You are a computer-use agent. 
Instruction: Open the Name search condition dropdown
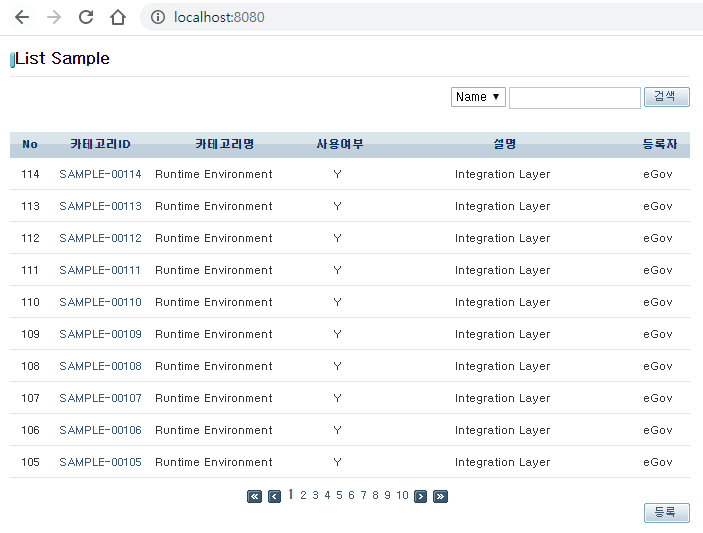coord(478,97)
